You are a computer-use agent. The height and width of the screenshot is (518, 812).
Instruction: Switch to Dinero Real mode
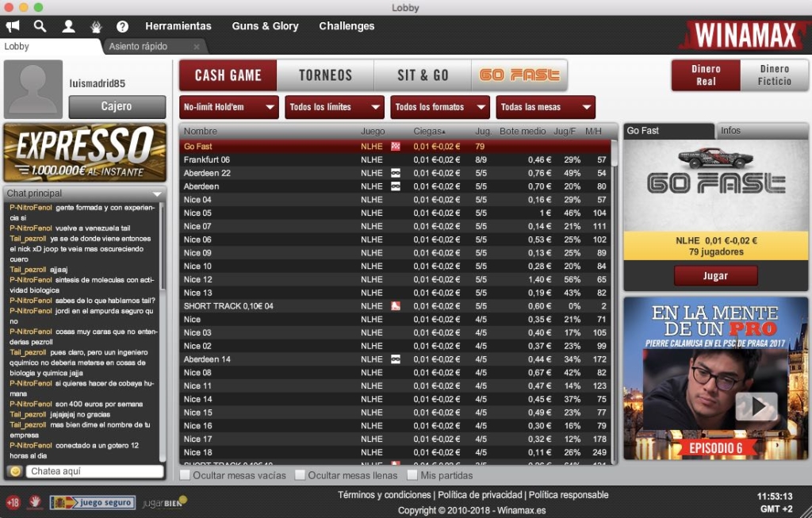(706, 75)
